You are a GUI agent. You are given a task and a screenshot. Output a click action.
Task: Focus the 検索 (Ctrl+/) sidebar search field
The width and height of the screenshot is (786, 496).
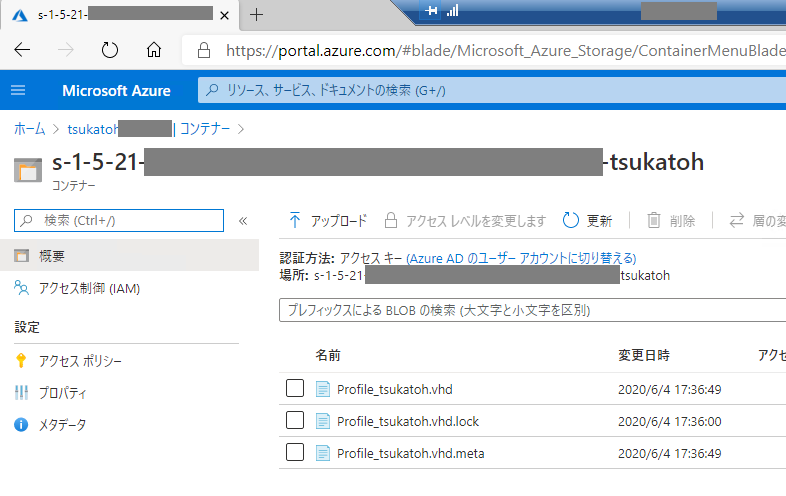[x=119, y=221]
